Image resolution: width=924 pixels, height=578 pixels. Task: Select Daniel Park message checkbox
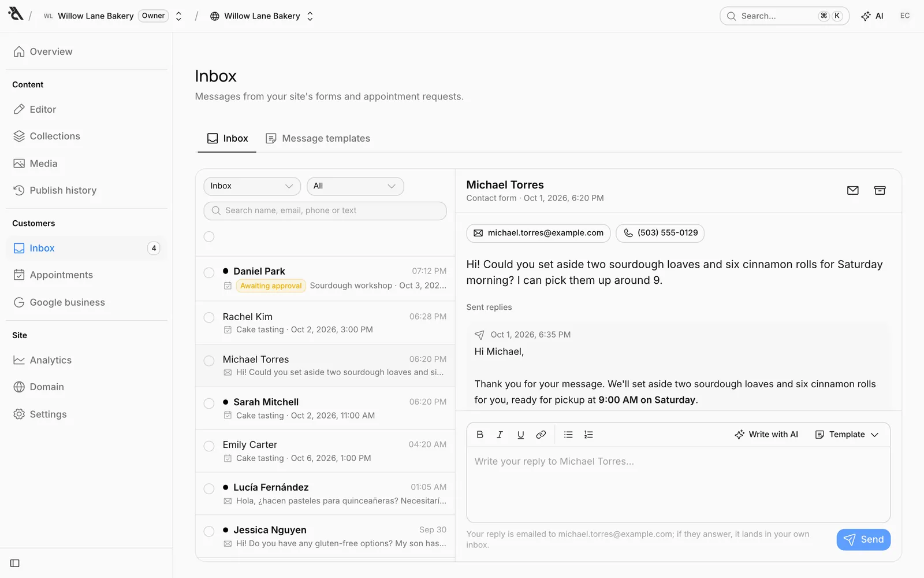pyautogui.click(x=209, y=273)
